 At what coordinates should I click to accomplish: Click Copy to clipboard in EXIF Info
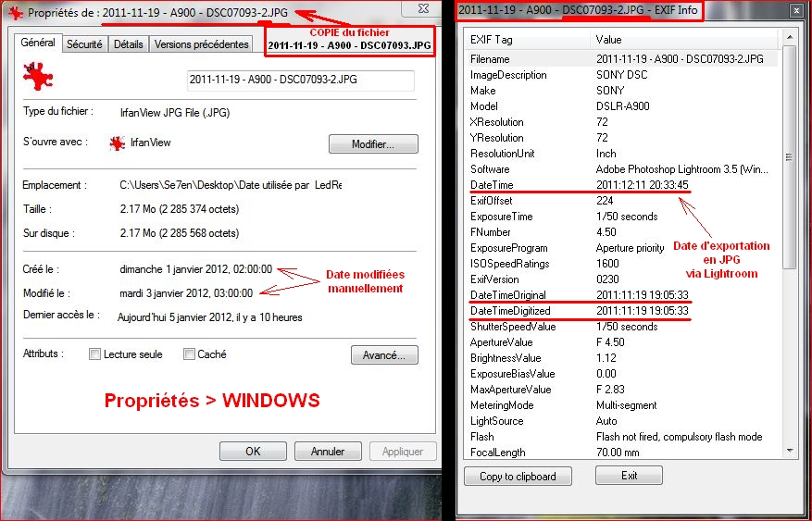[x=518, y=477]
